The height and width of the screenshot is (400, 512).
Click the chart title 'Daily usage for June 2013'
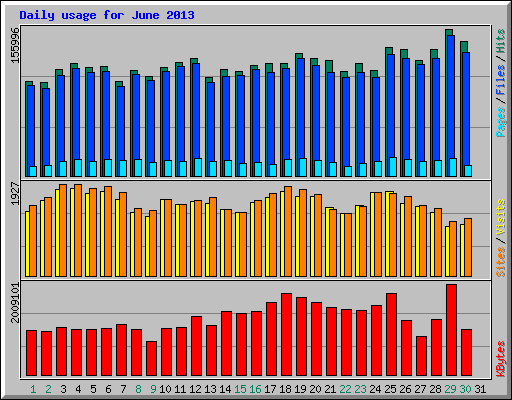click(107, 15)
